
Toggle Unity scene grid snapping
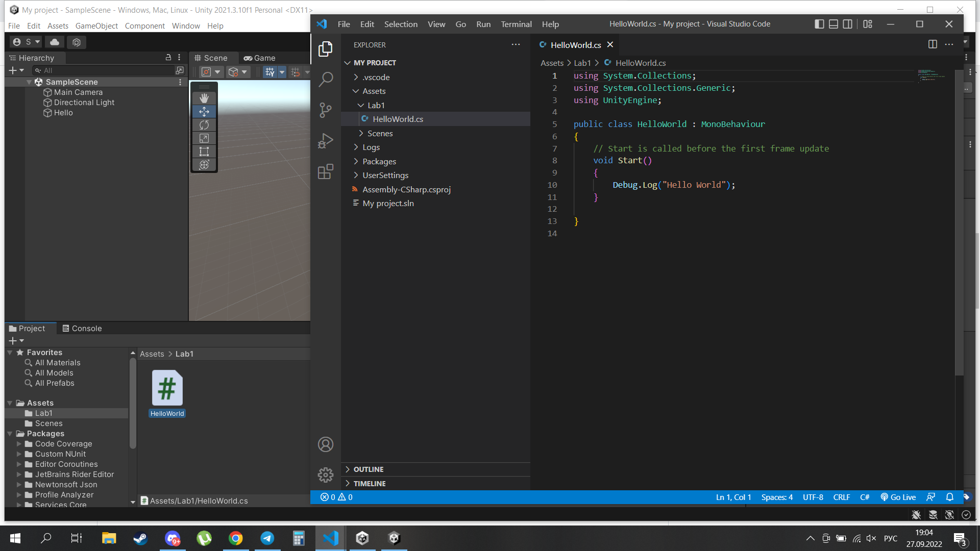[x=296, y=72]
